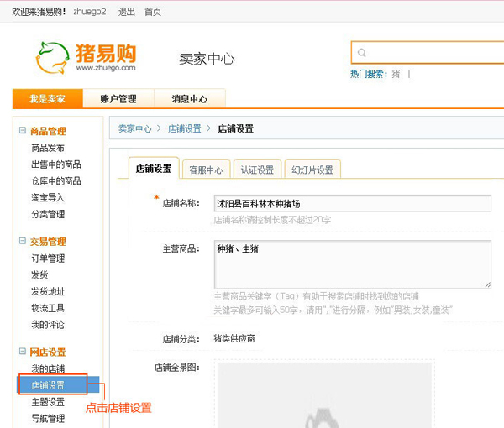Open 我的评论 in the sidebar
The height and width of the screenshot is (428, 504).
(48, 325)
